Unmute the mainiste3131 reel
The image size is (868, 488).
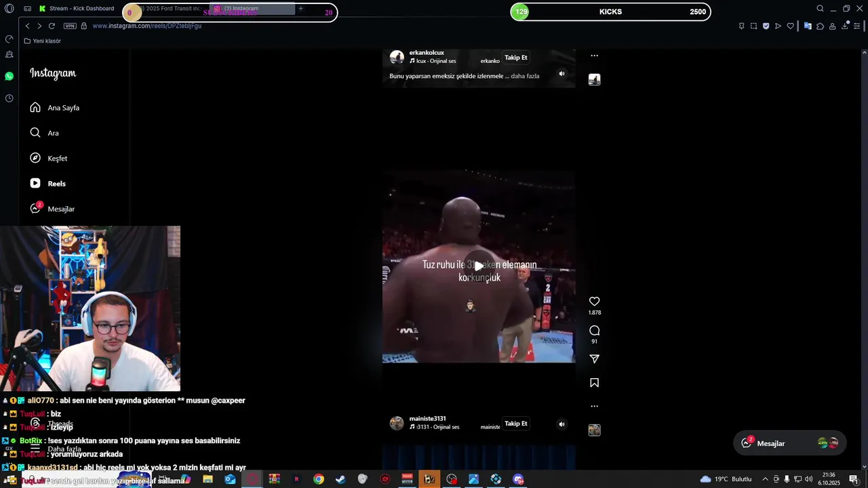[561, 424]
